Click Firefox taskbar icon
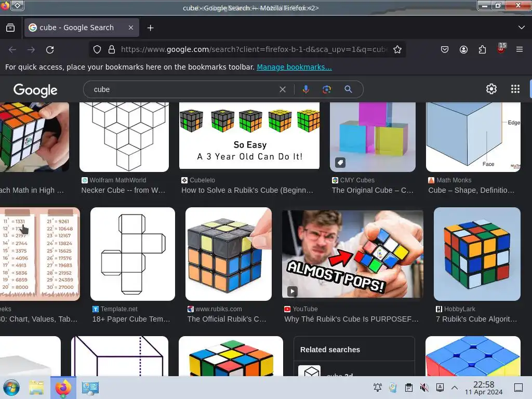The height and width of the screenshot is (399, 532). (x=63, y=388)
